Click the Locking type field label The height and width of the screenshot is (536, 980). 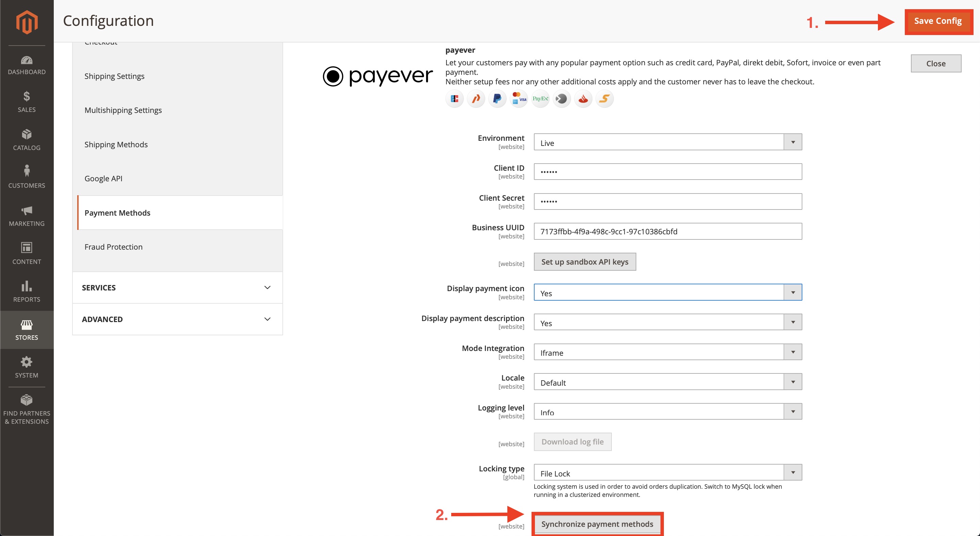pos(502,468)
